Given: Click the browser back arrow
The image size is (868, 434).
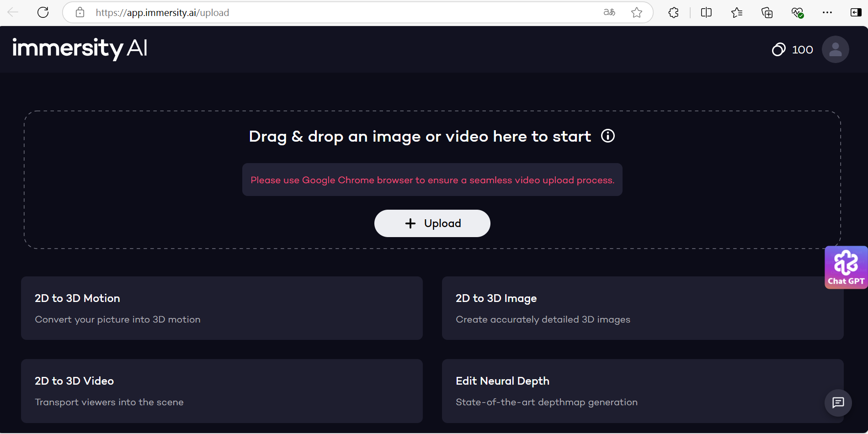Looking at the screenshot, I should (x=13, y=12).
